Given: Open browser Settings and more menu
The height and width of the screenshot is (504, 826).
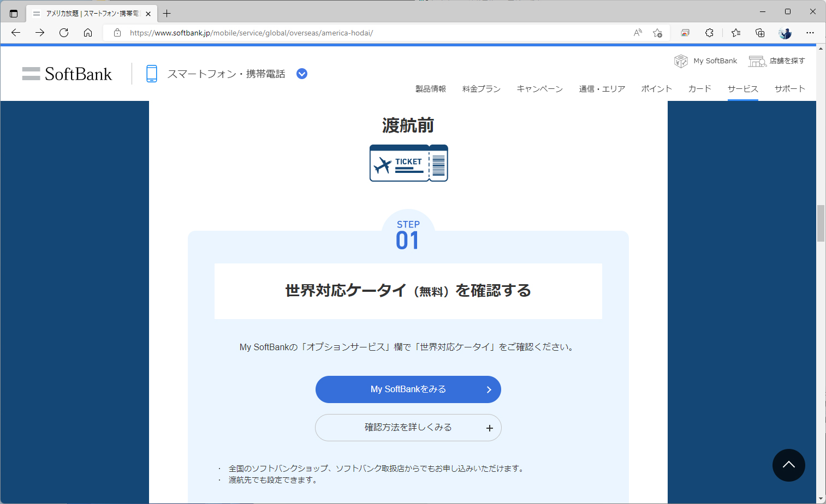Looking at the screenshot, I should pyautogui.click(x=810, y=33).
